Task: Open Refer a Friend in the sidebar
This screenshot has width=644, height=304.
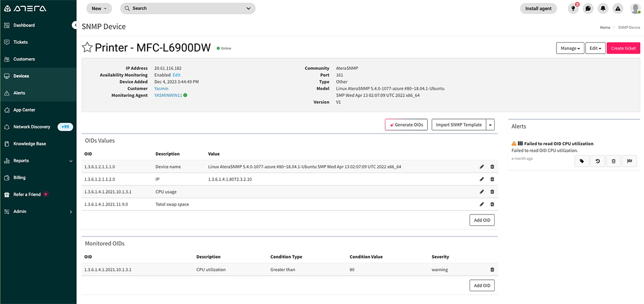Action: point(26,194)
